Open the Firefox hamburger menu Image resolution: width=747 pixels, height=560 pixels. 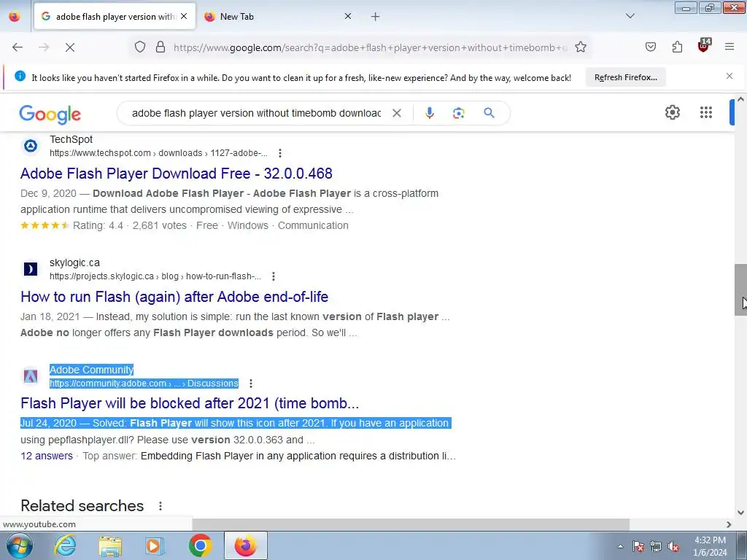point(729,47)
